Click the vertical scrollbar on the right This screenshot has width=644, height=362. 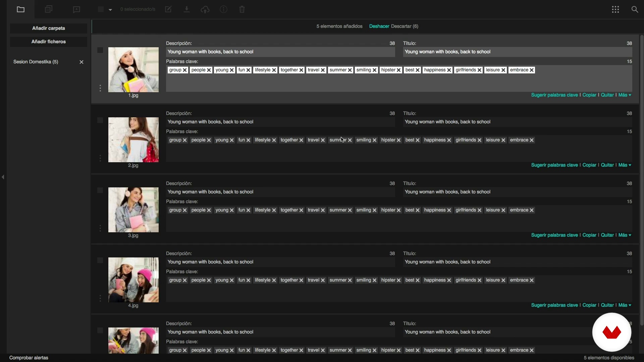[642, 181]
